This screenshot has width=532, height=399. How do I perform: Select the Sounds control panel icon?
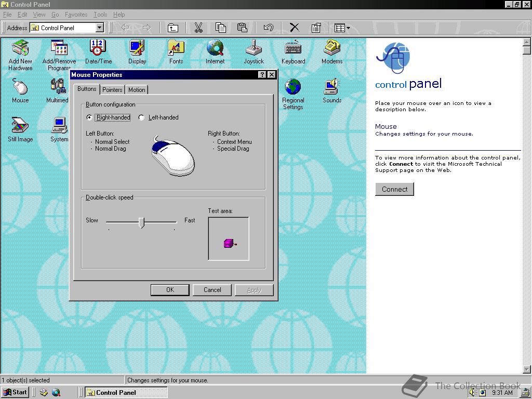click(332, 90)
